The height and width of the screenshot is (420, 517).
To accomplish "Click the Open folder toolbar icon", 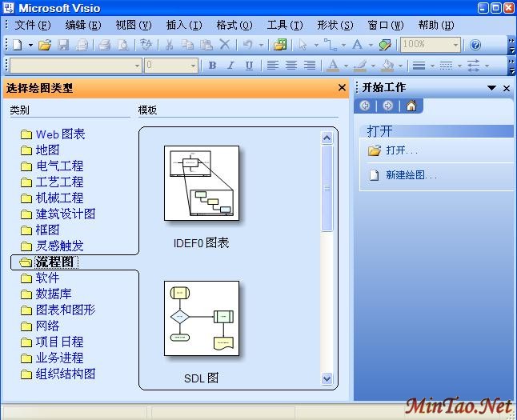I will [45, 45].
